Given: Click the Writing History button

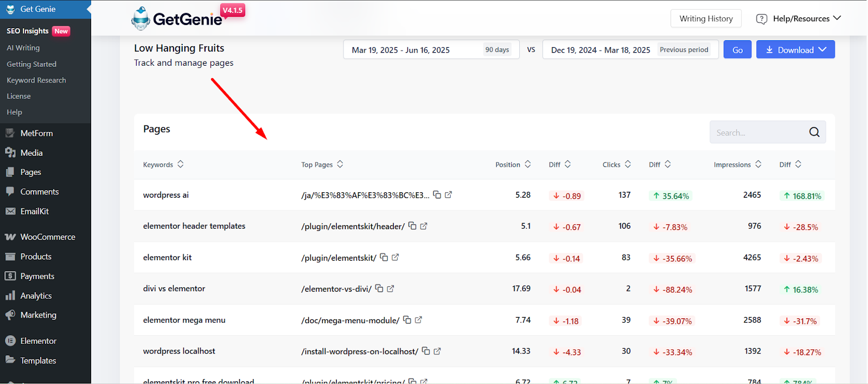Looking at the screenshot, I should point(706,18).
